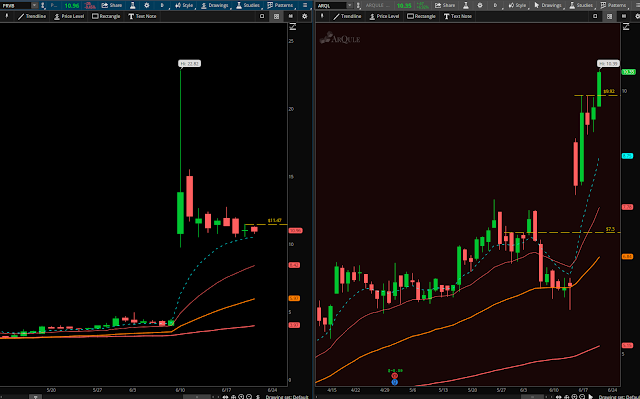The height and width of the screenshot is (399, 640).
Task: Open the Style menu in right chart
Action: 517,5
